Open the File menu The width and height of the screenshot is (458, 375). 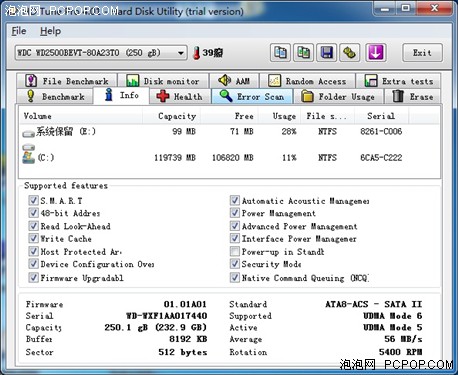coord(19,31)
